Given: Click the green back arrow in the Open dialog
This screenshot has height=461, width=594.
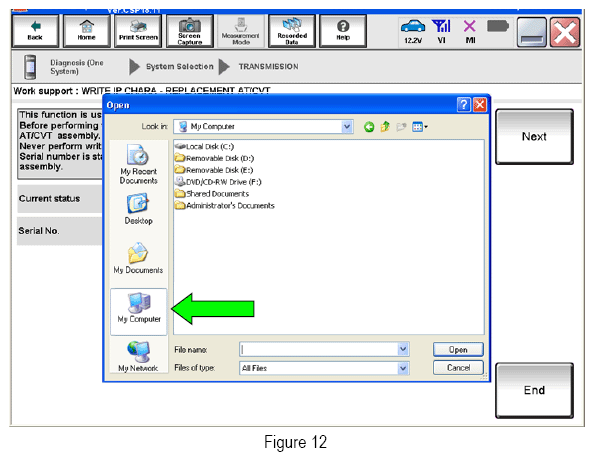Looking at the screenshot, I should pyautogui.click(x=369, y=127).
